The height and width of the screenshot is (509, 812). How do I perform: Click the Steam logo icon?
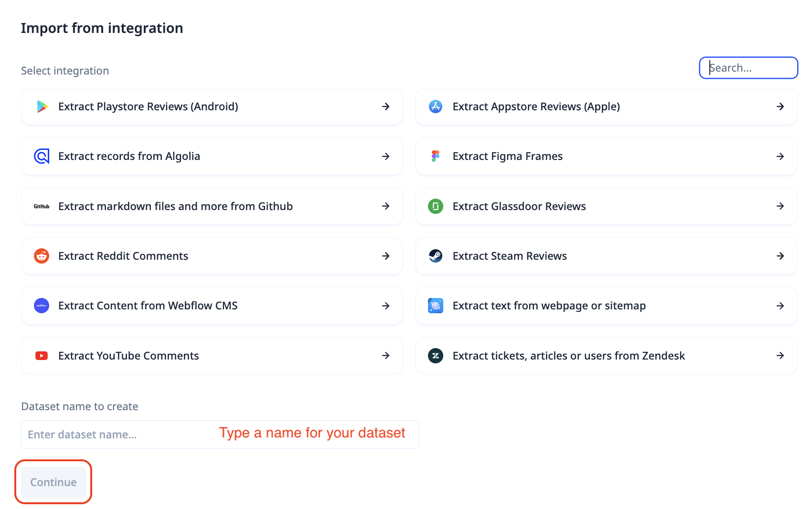(435, 256)
